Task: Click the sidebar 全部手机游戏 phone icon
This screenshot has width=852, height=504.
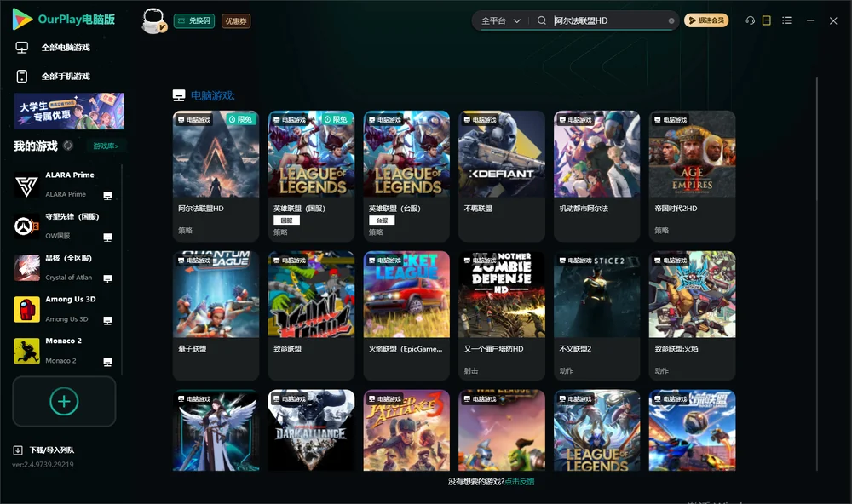Action: pyautogui.click(x=22, y=77)
